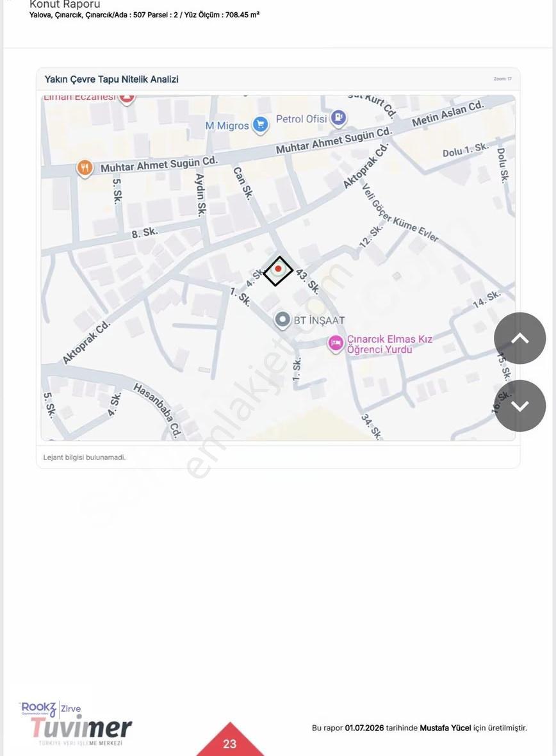Click the 'Konut Raporu' page title
The width and height of the screenshot is (556, 756).
65,4
